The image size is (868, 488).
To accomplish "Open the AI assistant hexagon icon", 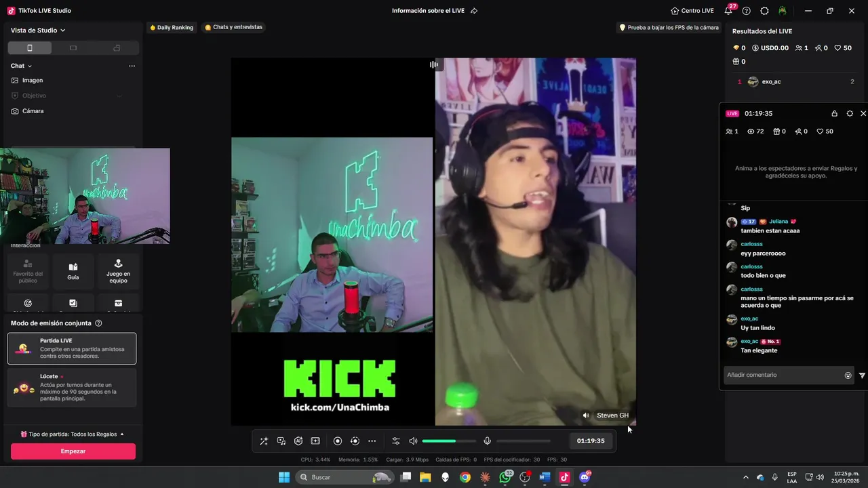I will pyautogui.click(x=298, y=441).
